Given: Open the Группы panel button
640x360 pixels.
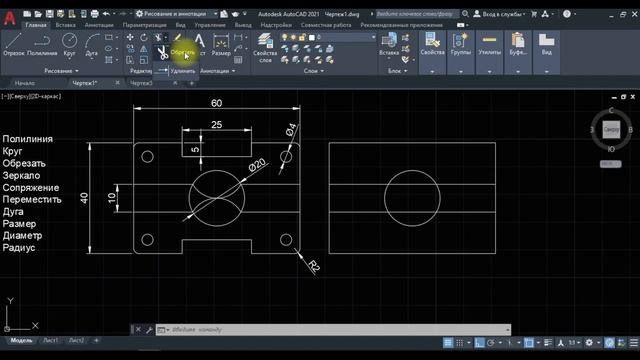Looking at the screenshot, I should coord(461,52).
